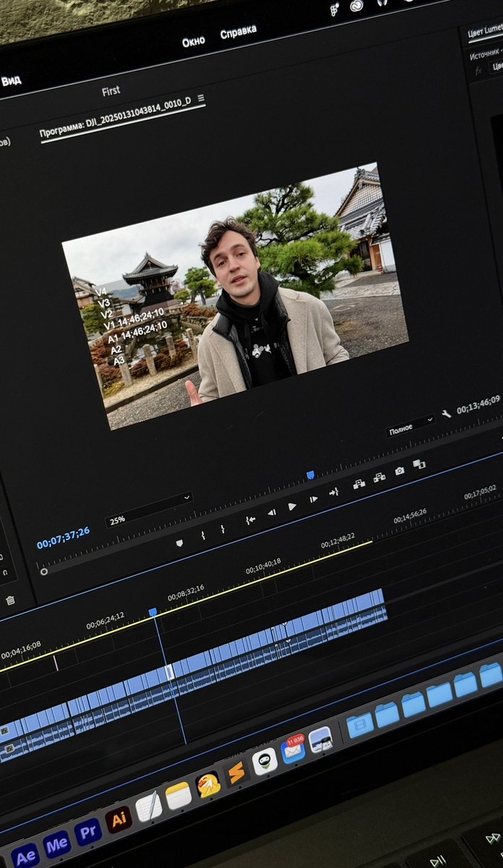Select the white highlighted clip under the playhead
The height and width of the screenshot is (868, 503).
(x=170, y=672)
